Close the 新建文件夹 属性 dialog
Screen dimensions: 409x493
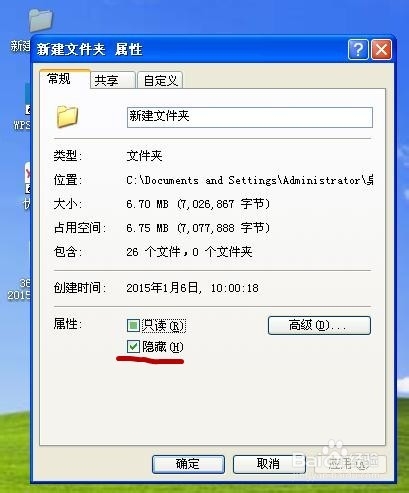pyautogui.click(x=381, y=50)
